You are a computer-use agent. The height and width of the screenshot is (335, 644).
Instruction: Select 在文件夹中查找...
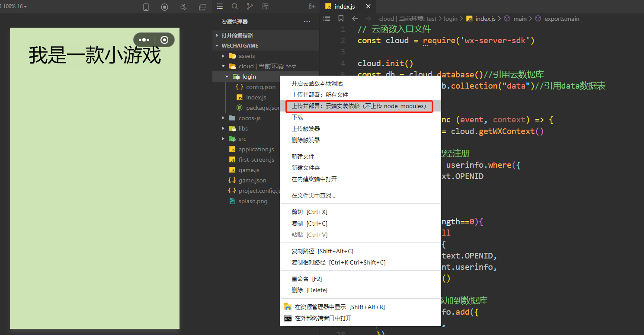[360, 195]
